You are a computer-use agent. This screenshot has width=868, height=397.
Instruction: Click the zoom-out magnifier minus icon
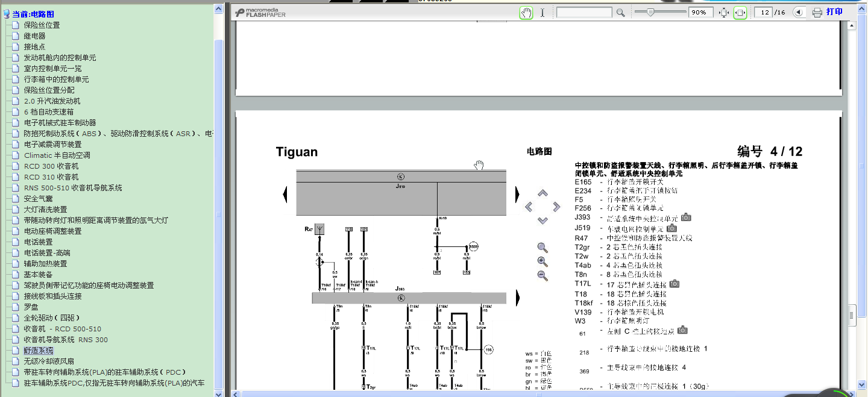click(x=542, y=277)
